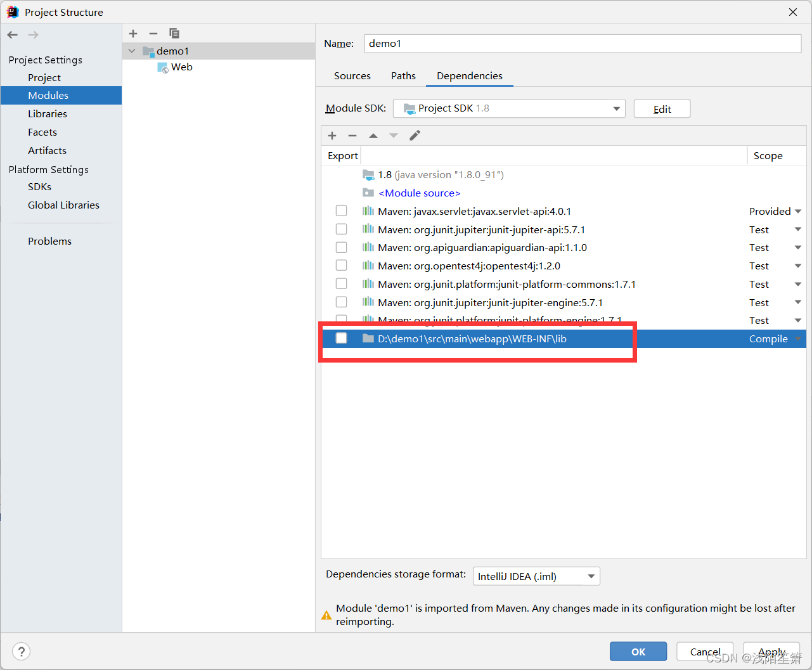Enable export for javax.servlet-api dependency

tap(341, 210)
